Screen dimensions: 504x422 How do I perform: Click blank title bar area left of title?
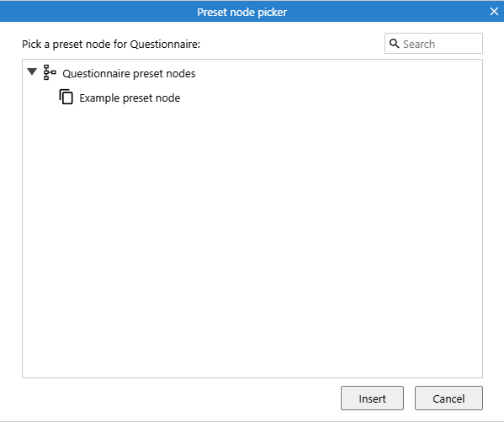click(97, 12)
